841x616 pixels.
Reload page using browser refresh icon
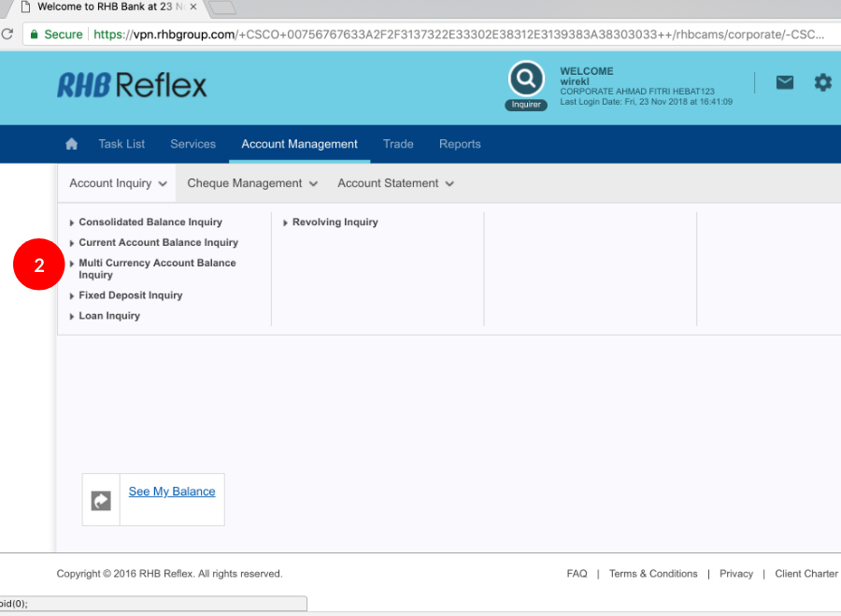pos(7,35)
